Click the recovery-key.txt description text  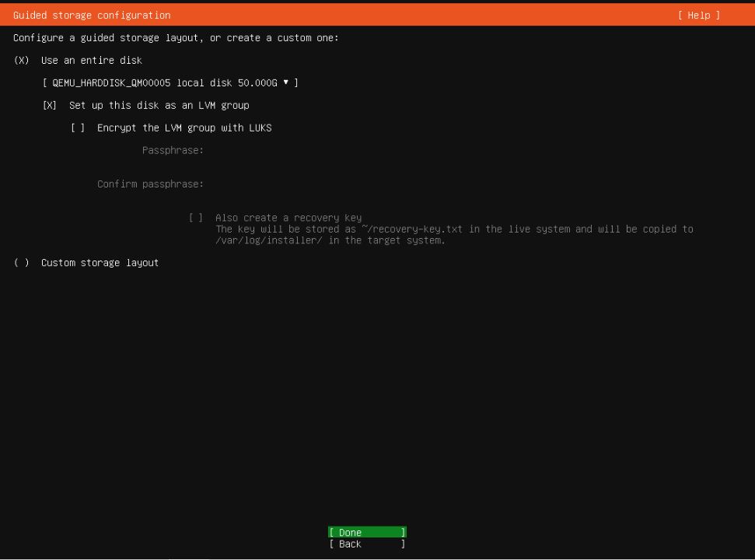pyautogui.click(x=453, y=235)
